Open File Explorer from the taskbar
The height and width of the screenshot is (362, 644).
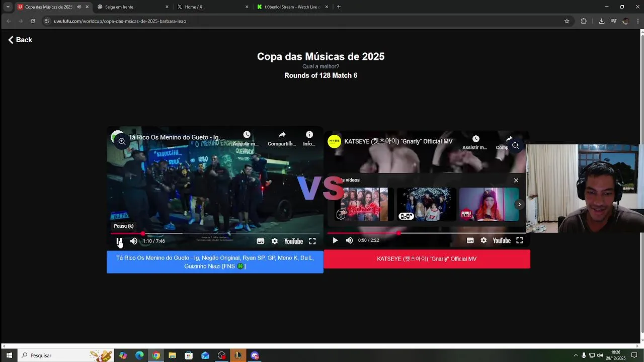coord(172,355)
